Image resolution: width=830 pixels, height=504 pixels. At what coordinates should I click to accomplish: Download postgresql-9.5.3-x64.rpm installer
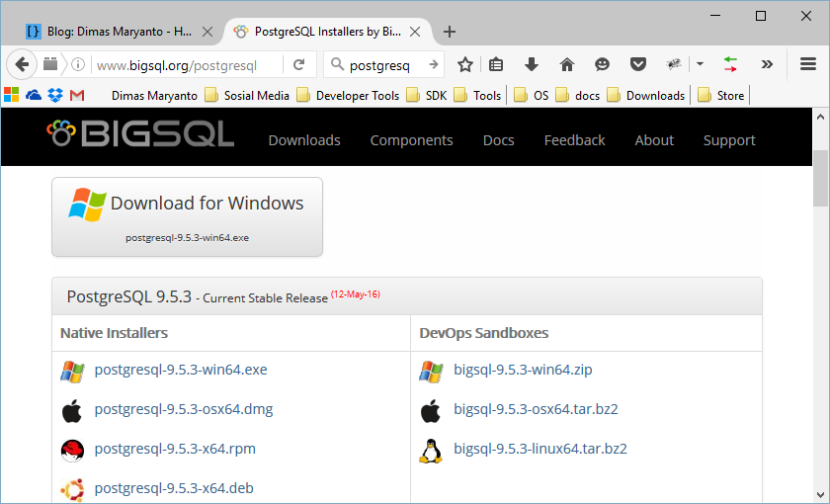coord(175,449)
